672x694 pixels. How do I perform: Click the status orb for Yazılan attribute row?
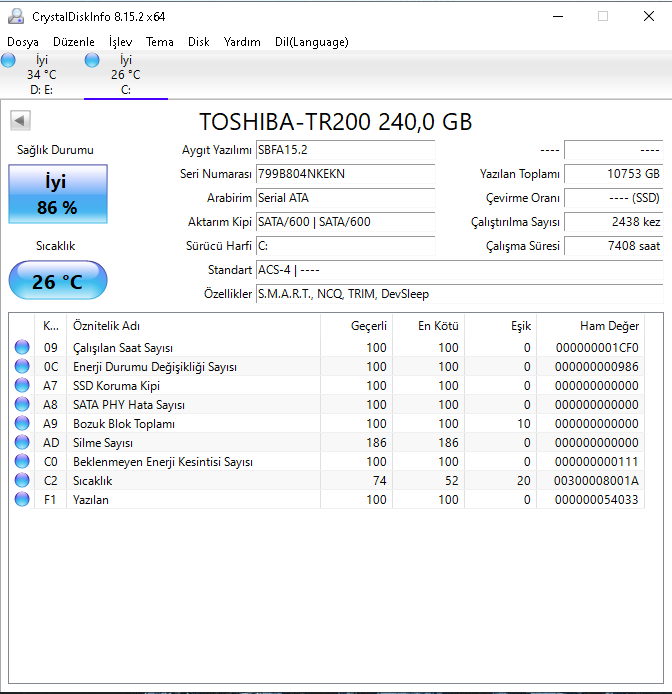[22, 500]
